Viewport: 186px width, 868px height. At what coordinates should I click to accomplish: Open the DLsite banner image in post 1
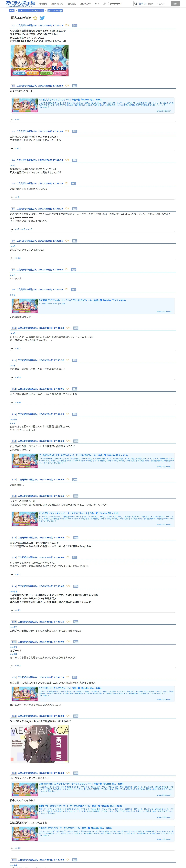[x=40, y=61]
